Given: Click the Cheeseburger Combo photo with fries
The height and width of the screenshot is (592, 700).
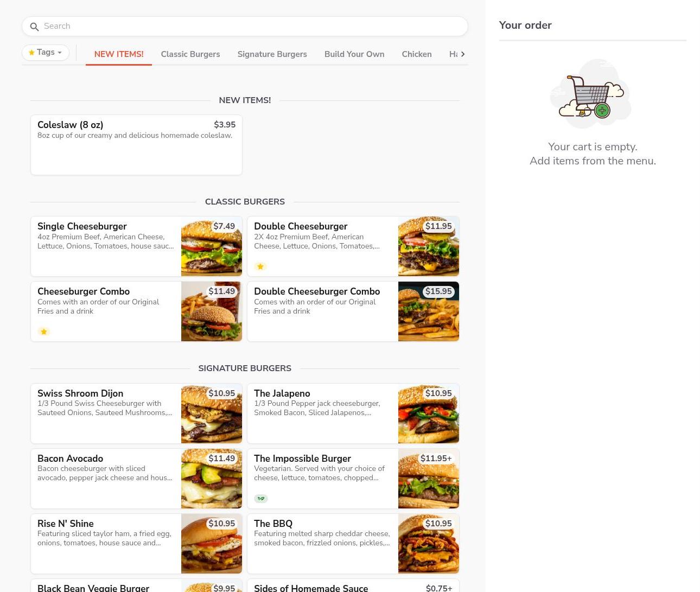Looking at the screenshot, I should click(x=212, y=311).
